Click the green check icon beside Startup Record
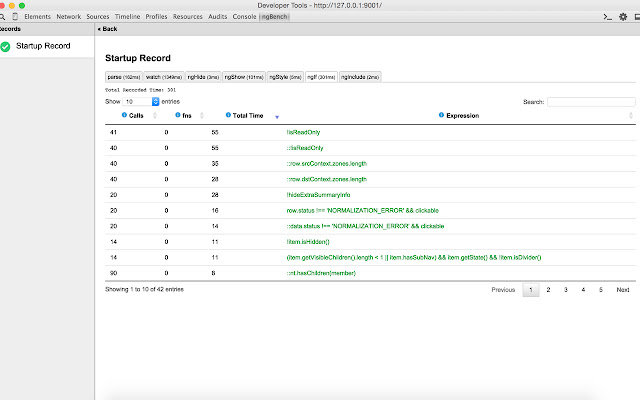Viewport: 640px width, 400px height. pos(5,47)
